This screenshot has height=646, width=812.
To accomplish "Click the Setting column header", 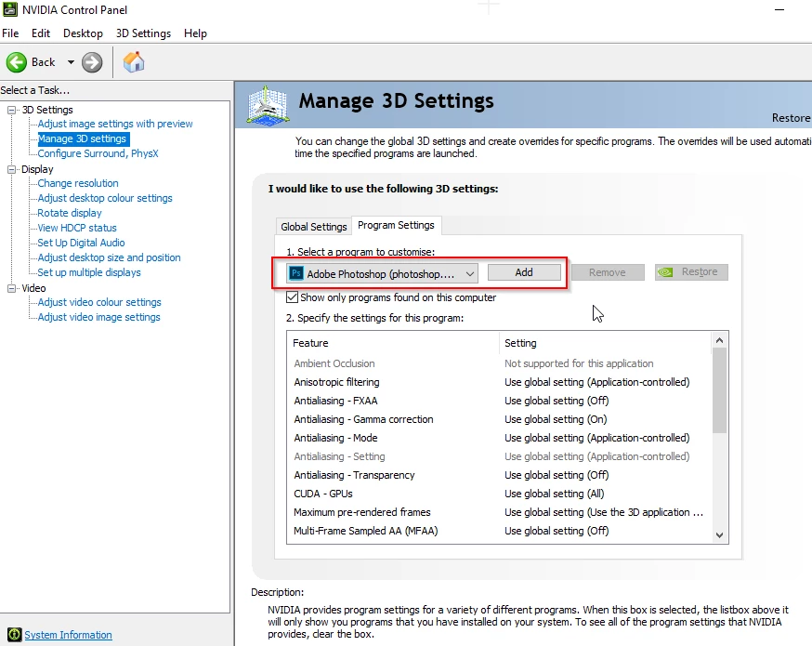I will click(606, 343).
